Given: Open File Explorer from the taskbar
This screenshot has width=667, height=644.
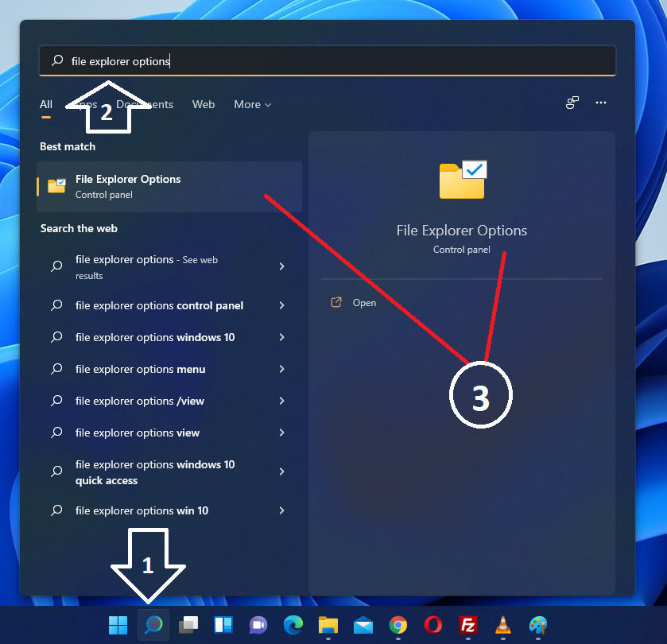Looking at the screenshot, I should (328, 626).
